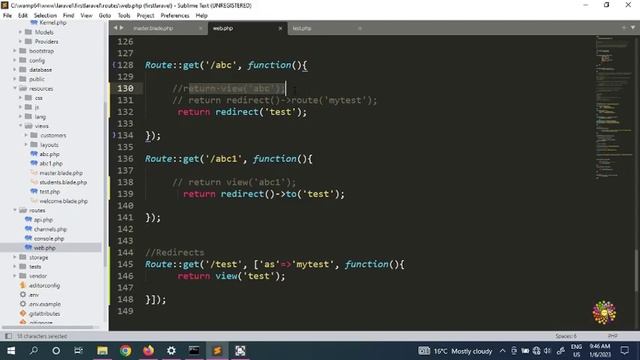
Task: Open the tab list dropdown arrow
Action: click(x=633, y=28)
